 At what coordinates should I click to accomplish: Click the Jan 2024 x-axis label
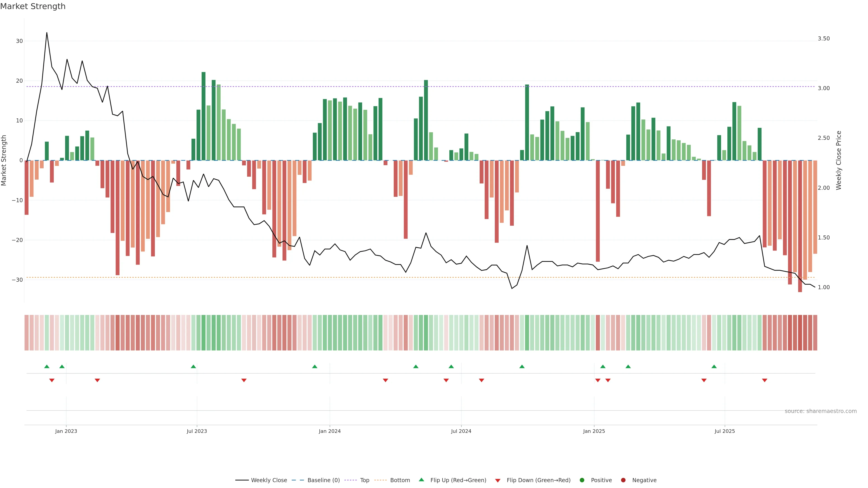(x=330, y=431)
